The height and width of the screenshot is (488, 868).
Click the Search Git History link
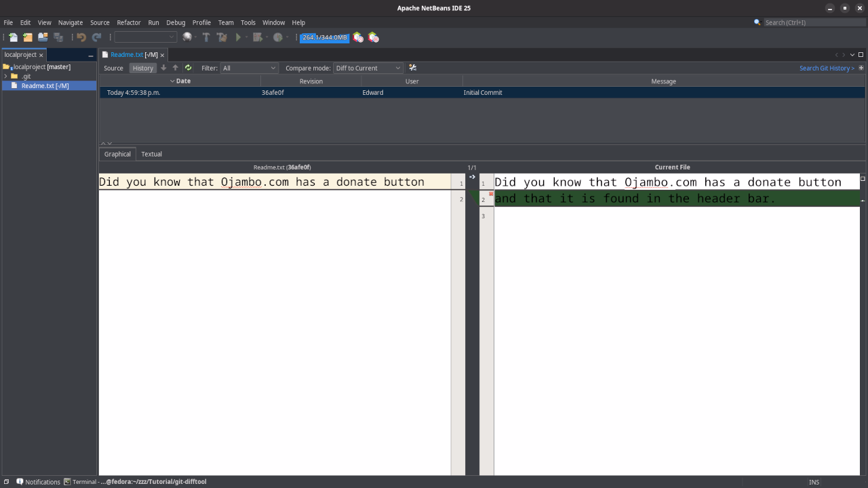tap(827, 68)
